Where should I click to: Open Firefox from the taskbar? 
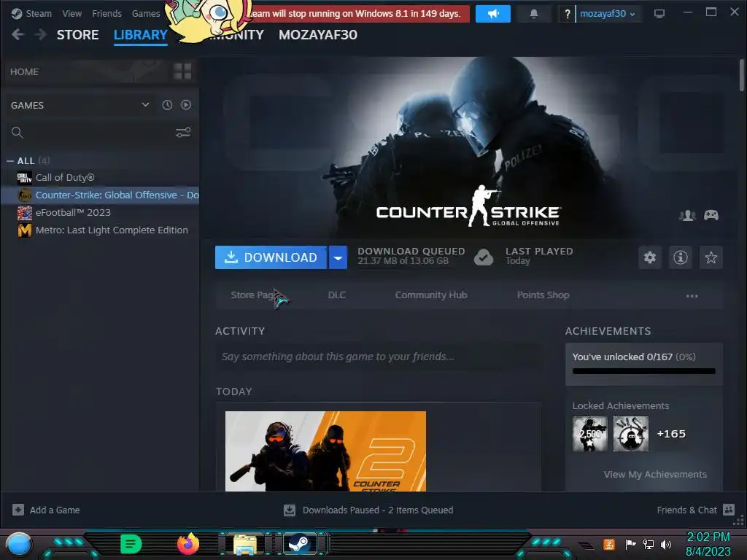187,544
